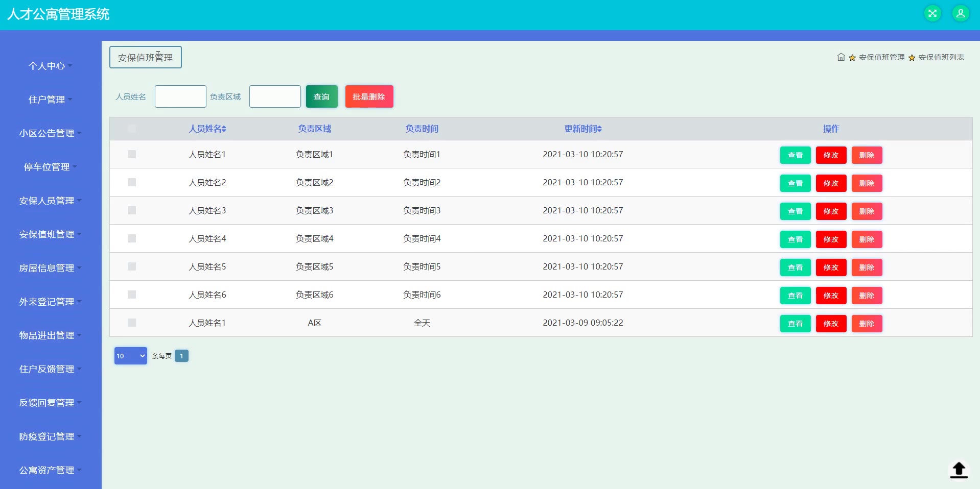Toggle the select-all checkbox in table header

[132, 129]
